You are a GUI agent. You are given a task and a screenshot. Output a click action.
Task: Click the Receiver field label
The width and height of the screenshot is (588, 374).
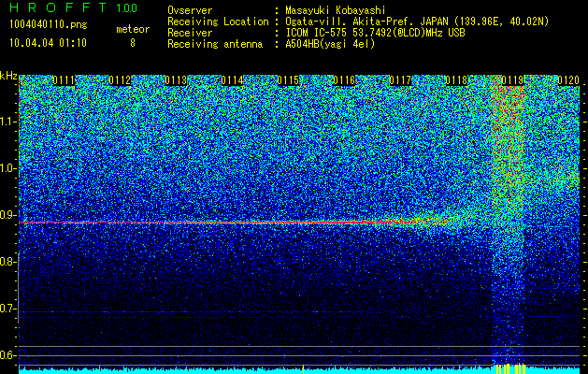pyautogui.click(x=190, y=33)
